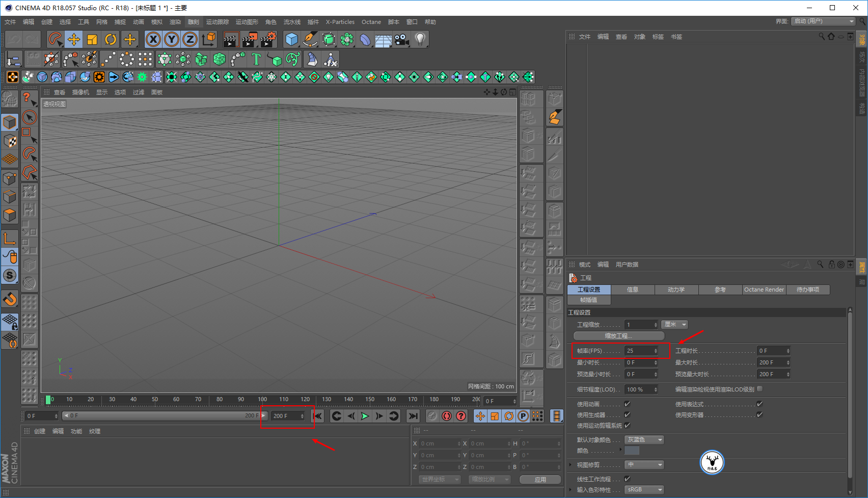Switch to the 动力学 tab

676,290
